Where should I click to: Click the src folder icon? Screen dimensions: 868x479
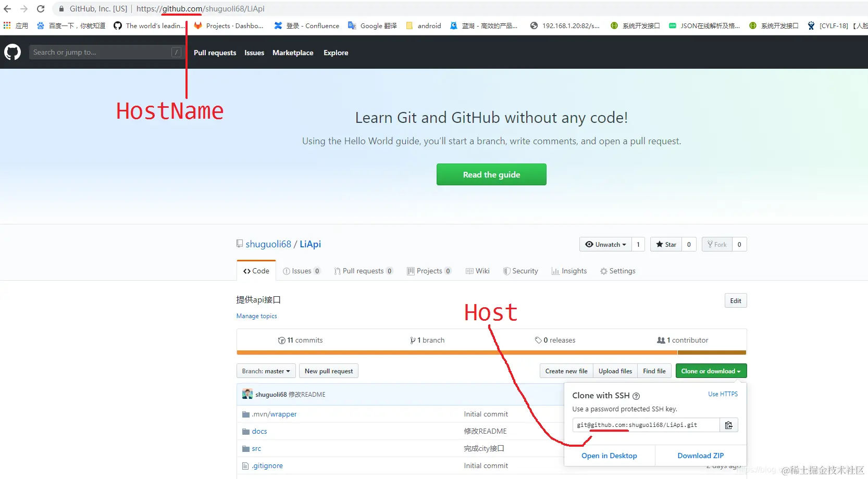pos(246,449)
